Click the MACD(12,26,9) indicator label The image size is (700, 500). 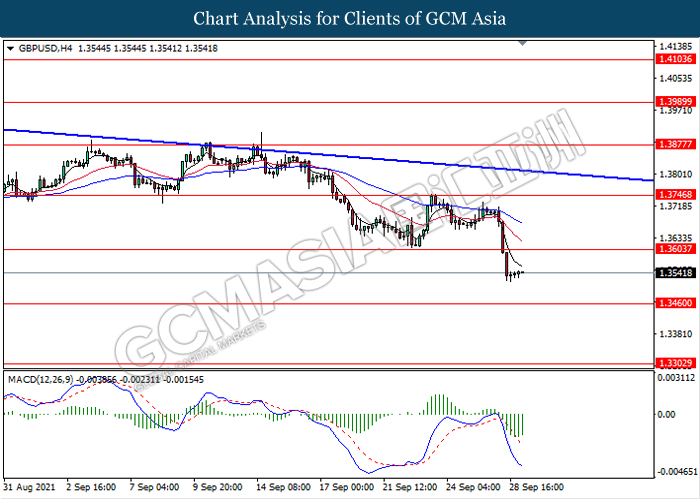[41, 380]
